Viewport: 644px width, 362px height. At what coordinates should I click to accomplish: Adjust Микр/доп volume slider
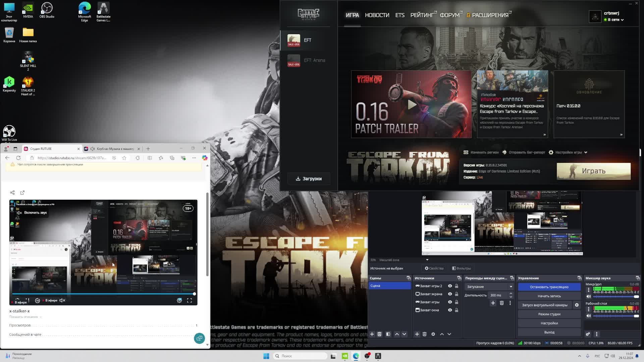(x=616, y=296)
